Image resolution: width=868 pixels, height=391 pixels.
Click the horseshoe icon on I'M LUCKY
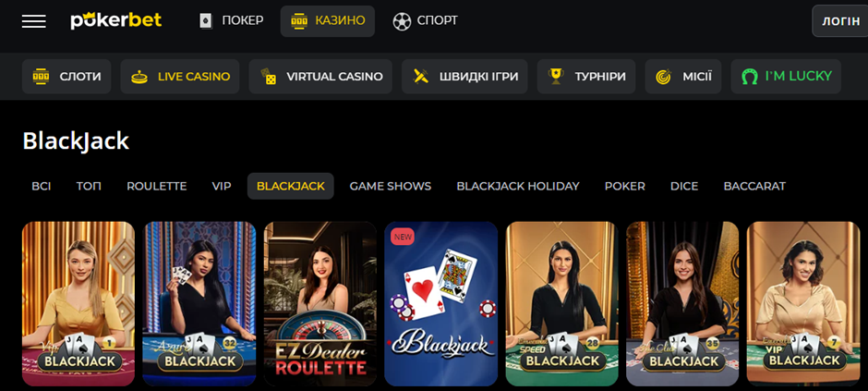point(750,77)
